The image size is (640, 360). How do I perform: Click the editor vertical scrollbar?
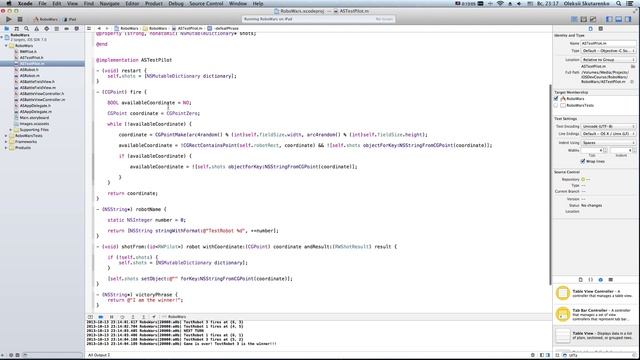(551, 184)
